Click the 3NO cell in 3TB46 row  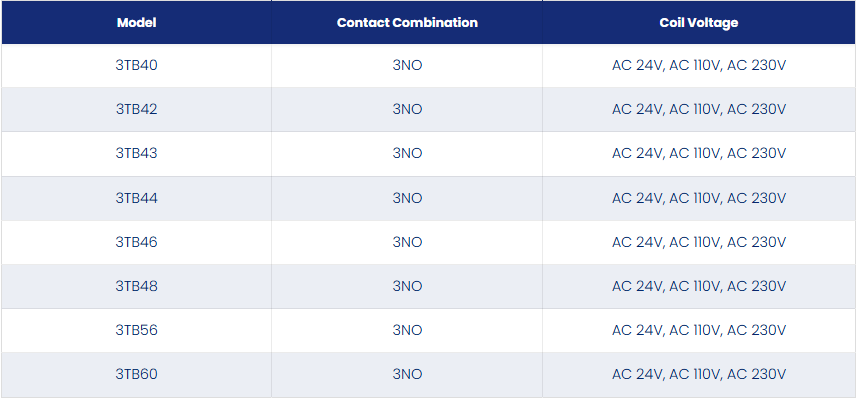pos(407,242)
